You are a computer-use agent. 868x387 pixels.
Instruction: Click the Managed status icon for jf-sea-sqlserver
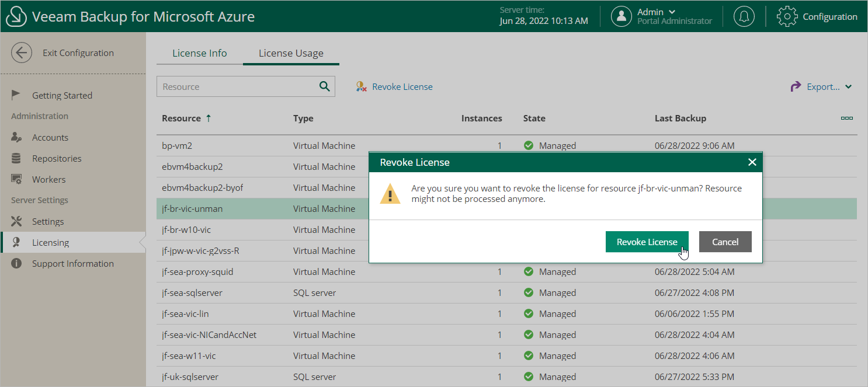tap(529, 293)
